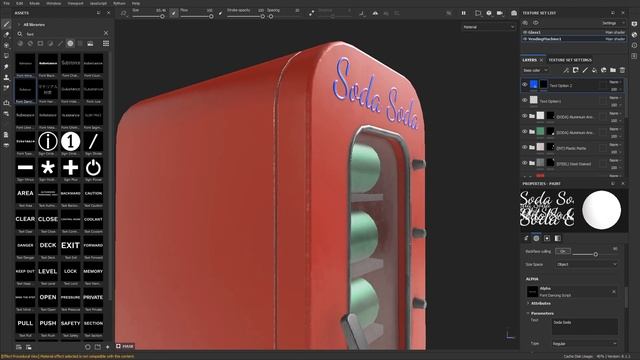Viewport: 640px width, 360px height.
Task: Open the viewport Material mode dropdown
Action: 488,27
